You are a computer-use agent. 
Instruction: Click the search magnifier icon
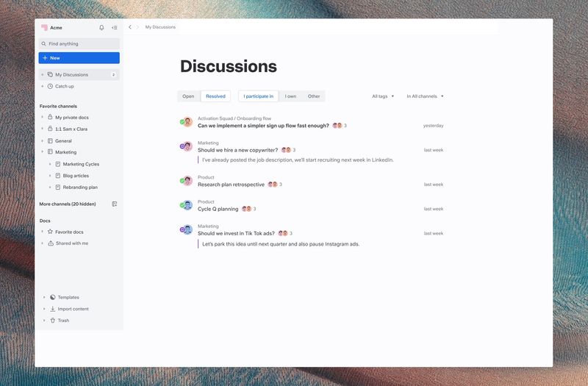click(x=44, y=44)
